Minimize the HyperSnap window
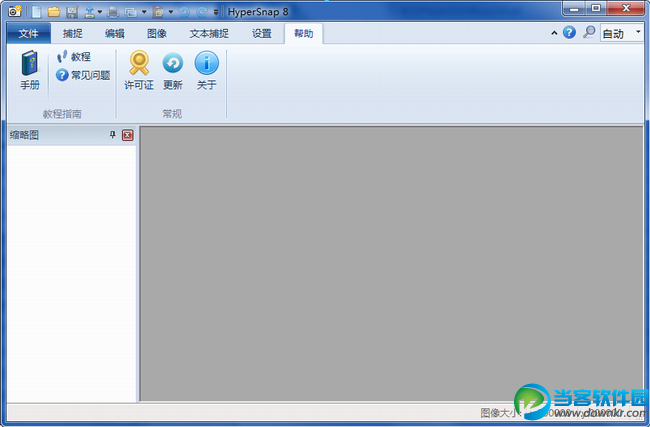This screenshot has width=650, height=427. pos(575,8)
